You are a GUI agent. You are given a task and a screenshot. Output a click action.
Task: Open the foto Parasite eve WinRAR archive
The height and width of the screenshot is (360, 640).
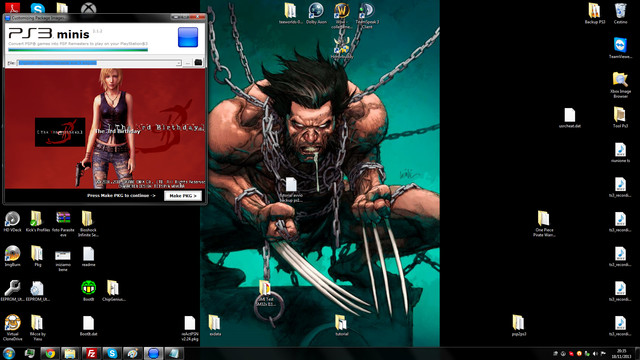[x=63, y=224]
